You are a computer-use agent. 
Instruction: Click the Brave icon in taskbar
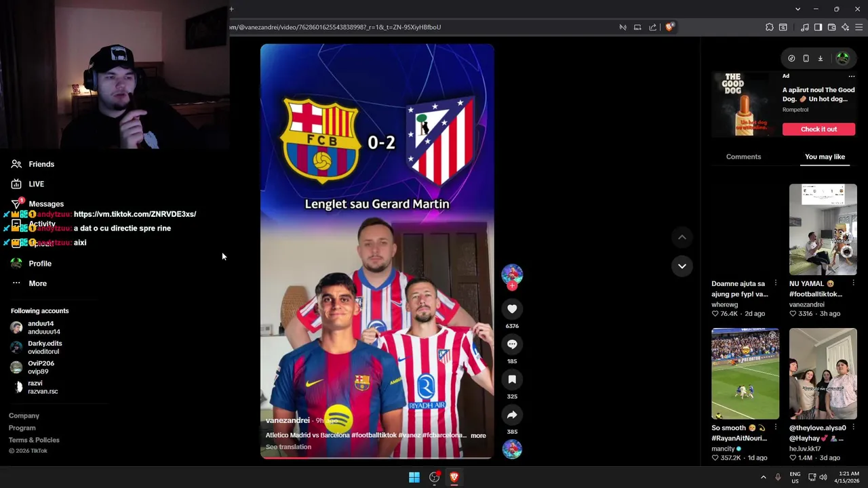pos(454,477)
